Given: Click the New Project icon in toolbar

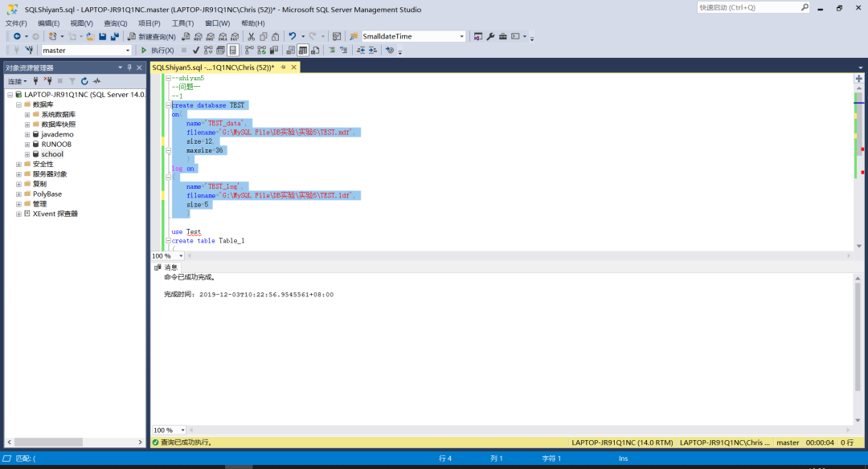Looking at the screenshot, I should pos(52,36).
